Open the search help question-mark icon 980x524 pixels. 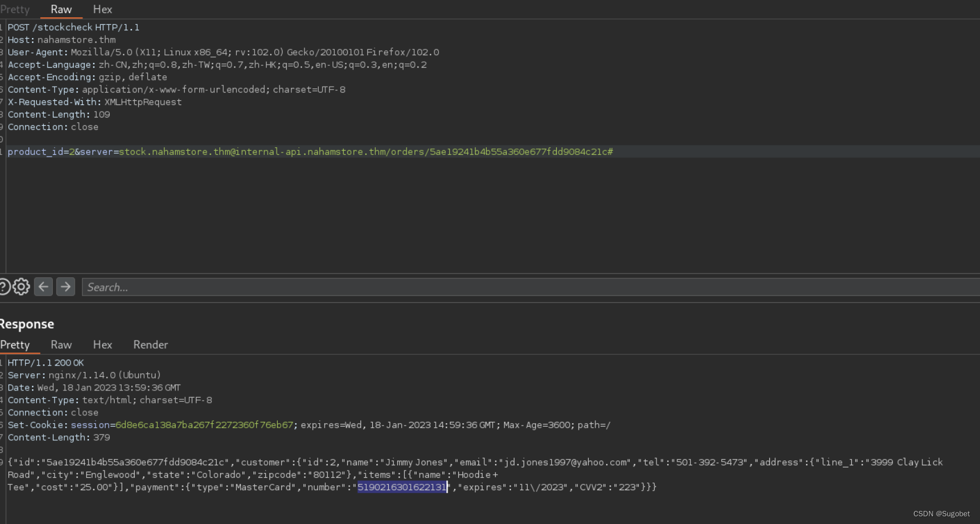click(4, 287)
